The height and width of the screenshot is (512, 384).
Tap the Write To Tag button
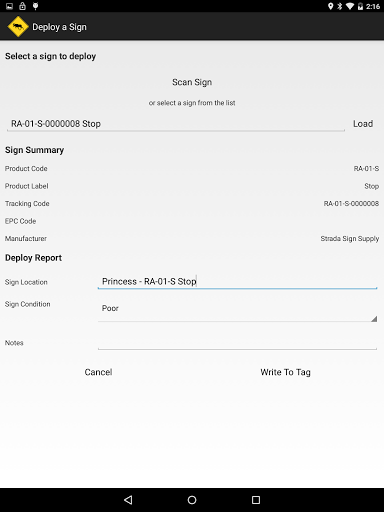[285, 372]
